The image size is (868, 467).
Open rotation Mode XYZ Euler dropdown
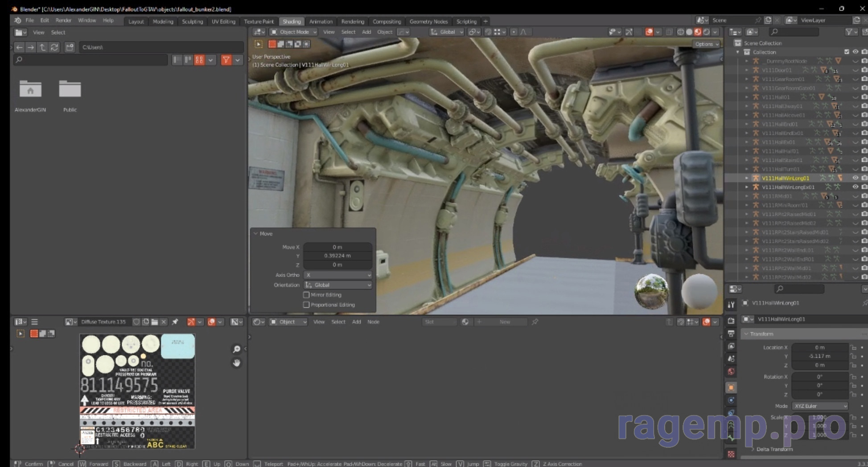[820, 406]
